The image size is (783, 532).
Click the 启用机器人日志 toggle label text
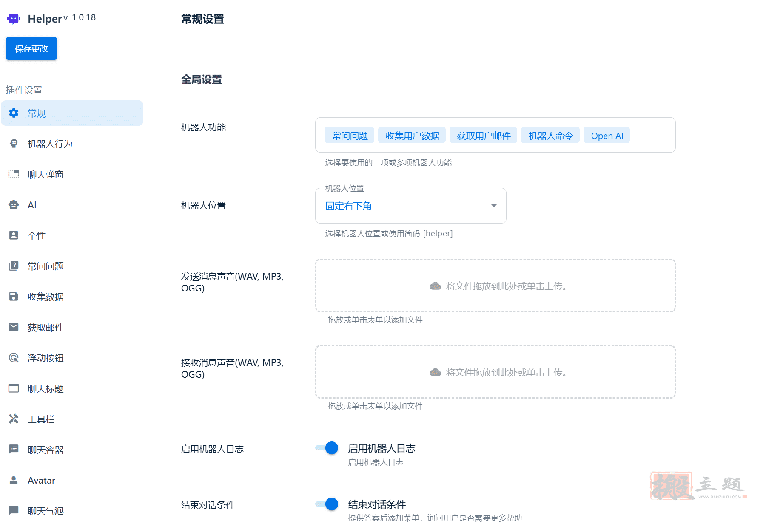tap(382, 448)
